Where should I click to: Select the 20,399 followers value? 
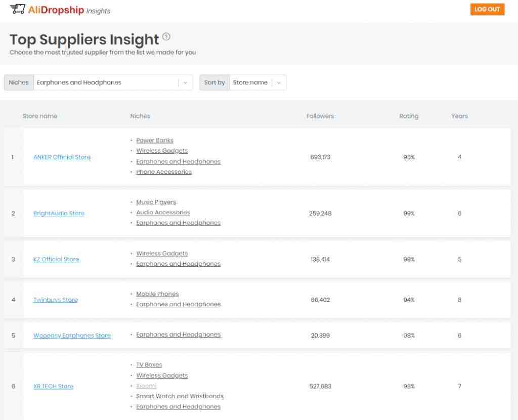pos(320,336)
